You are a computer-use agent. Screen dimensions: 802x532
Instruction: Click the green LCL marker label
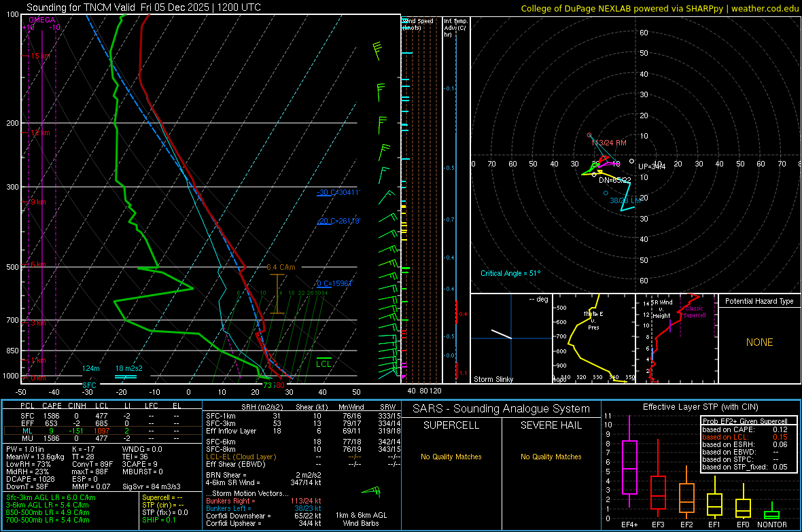(324, 363)
